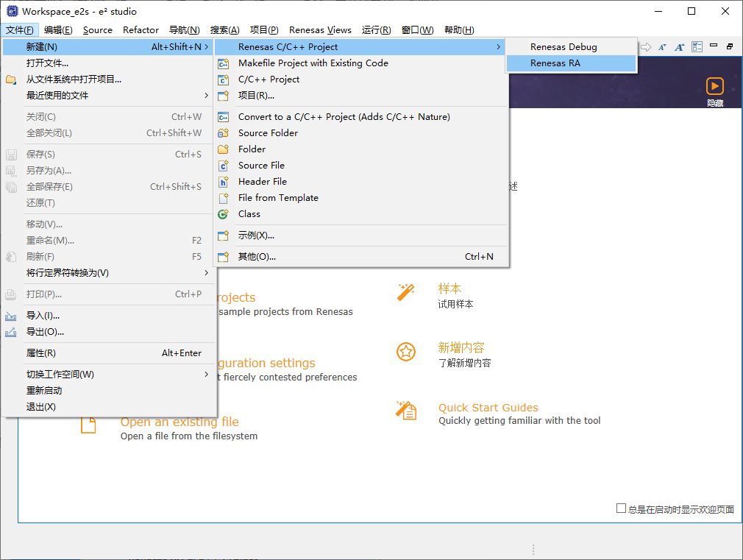The height and width of the screenshot is (560, 743).
Task: Click the 示例(X)... icon
Action: [x=223, y=235]
